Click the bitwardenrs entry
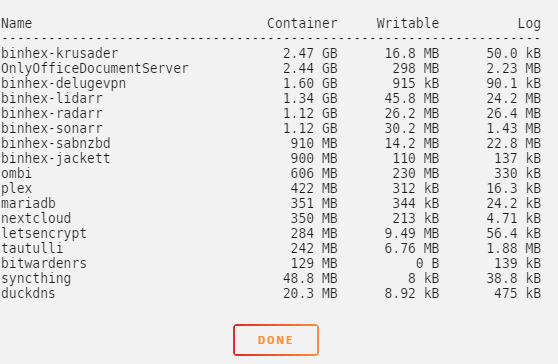This screenshot has height=364, width=558. click(44, 263)
